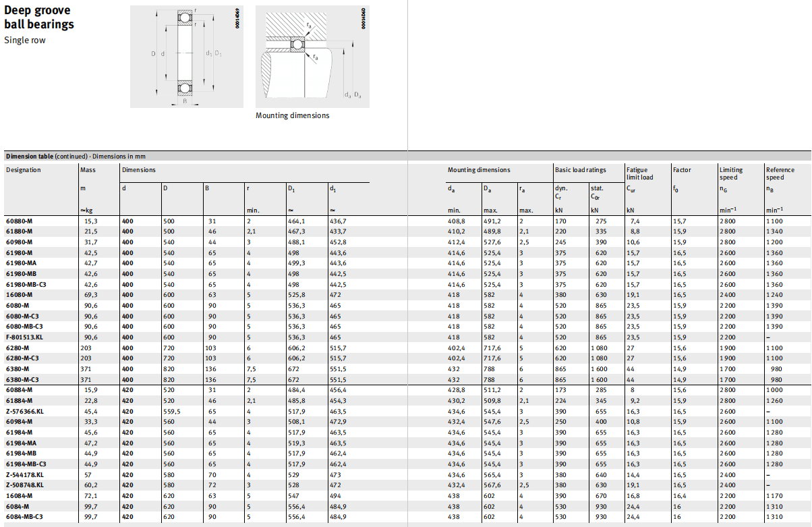Click the "Deep groove ball bearings" title

click(39, 18)
